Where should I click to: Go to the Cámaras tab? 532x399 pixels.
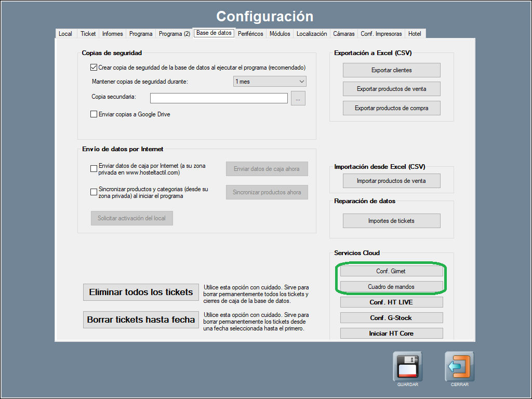[x=344, y=34]
